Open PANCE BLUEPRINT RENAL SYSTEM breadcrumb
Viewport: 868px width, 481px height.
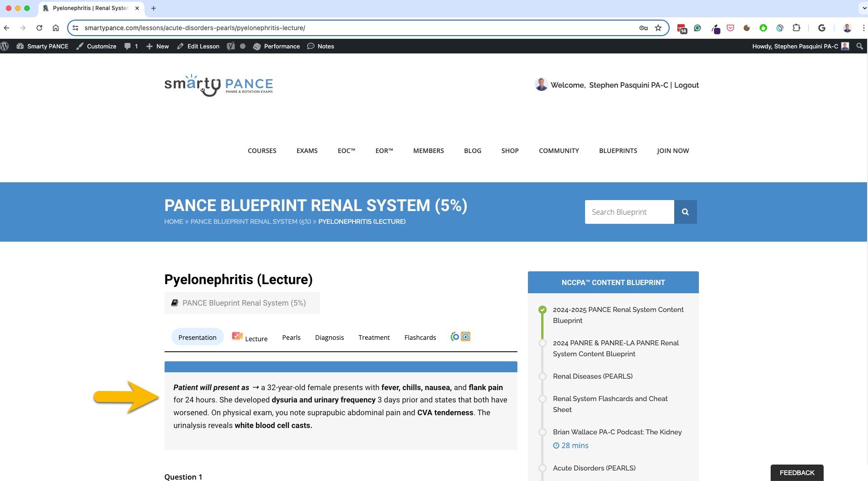pos(250,222)
